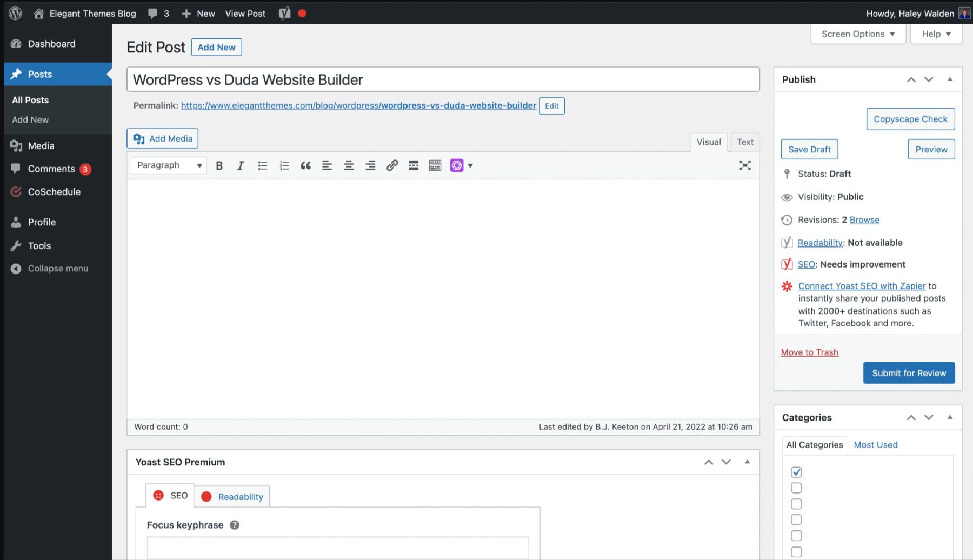This screenshot has width=973, height=560.
Task: Click the post title field
Action: coord(443,79)
